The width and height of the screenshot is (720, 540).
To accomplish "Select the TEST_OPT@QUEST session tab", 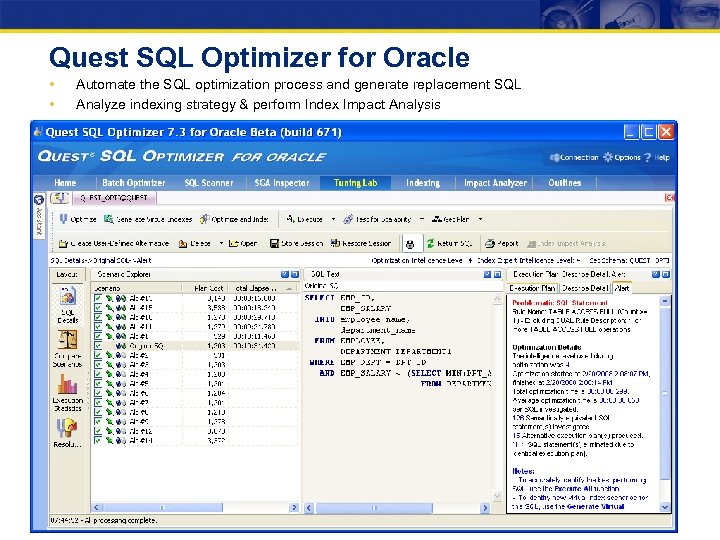I will 115,198.
